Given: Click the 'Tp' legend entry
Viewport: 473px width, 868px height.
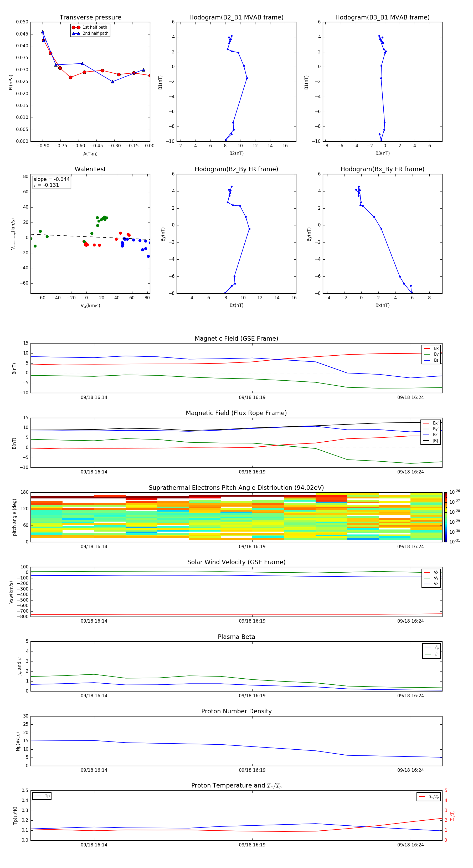Looking at the screenshot, I should pyautogui.click(x=42, y=796).
